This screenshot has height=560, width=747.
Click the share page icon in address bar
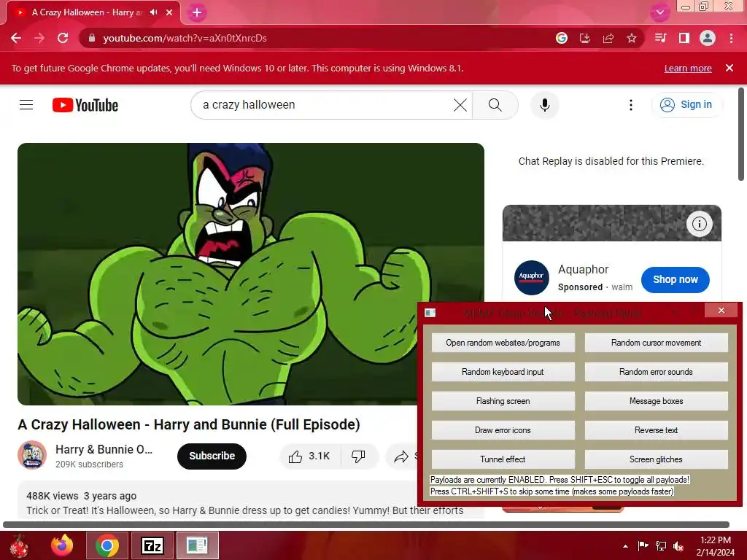tap(608, 38)
